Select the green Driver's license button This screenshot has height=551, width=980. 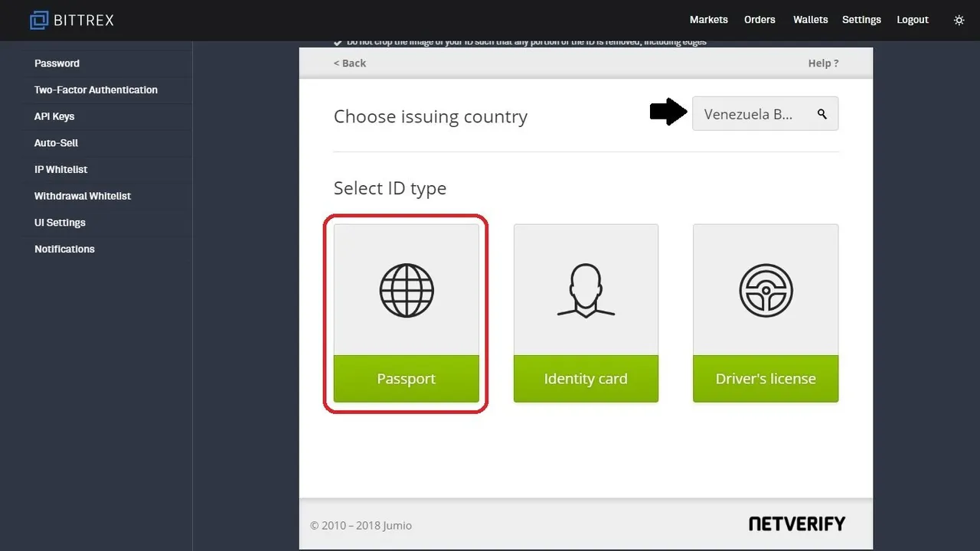pos(766,379)
